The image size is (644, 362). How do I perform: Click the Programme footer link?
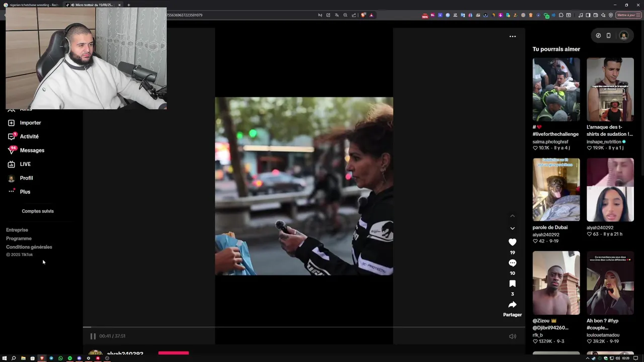[x=19, y=238]
